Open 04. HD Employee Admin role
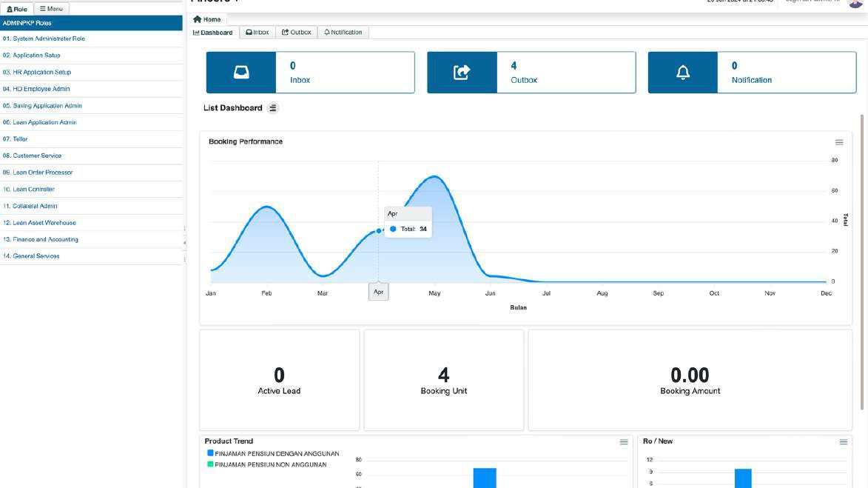 click(91, 89)
